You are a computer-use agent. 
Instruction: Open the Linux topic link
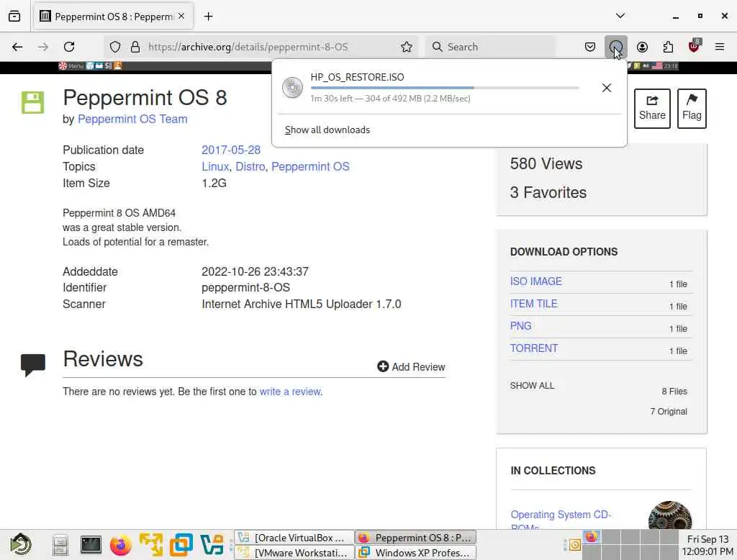pyautogui.click(x=215, y=166)
